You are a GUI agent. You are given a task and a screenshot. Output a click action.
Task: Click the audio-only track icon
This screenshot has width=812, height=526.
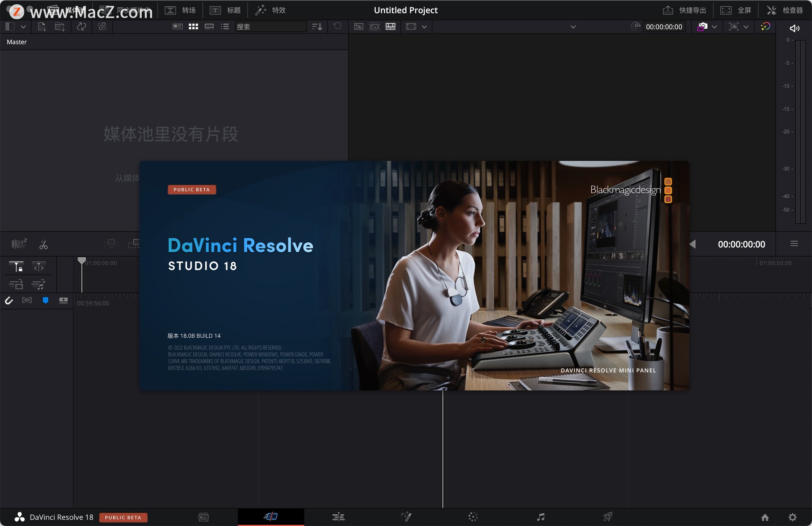point(38,284)
